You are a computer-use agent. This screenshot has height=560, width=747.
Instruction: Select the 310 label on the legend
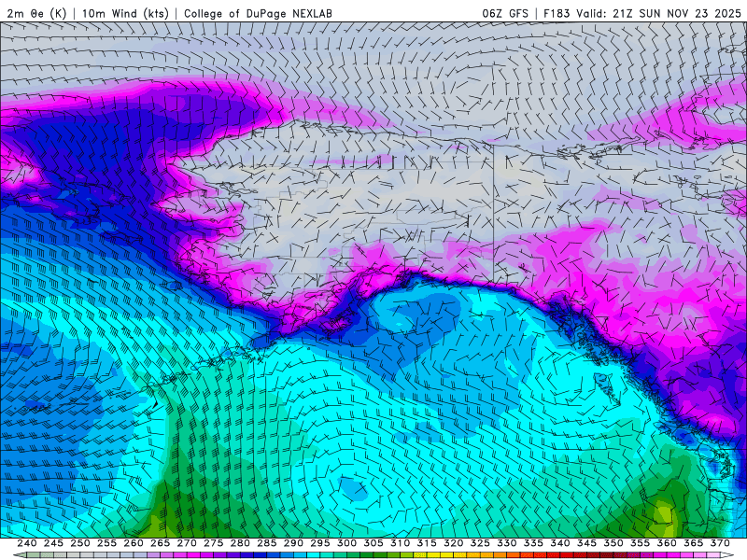pos(401,543)
